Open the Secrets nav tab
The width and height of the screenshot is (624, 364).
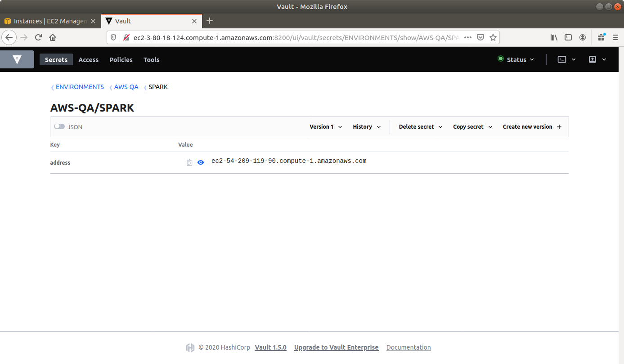[56, 59]
